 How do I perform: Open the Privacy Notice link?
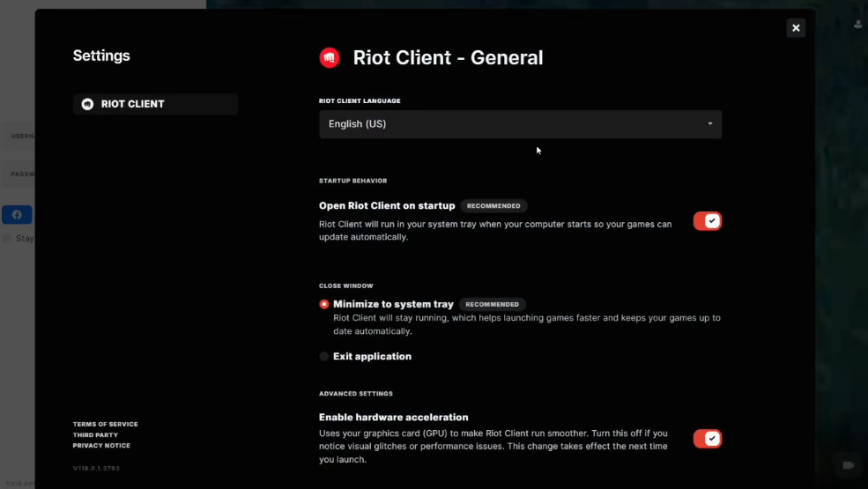tap(101, 446)
